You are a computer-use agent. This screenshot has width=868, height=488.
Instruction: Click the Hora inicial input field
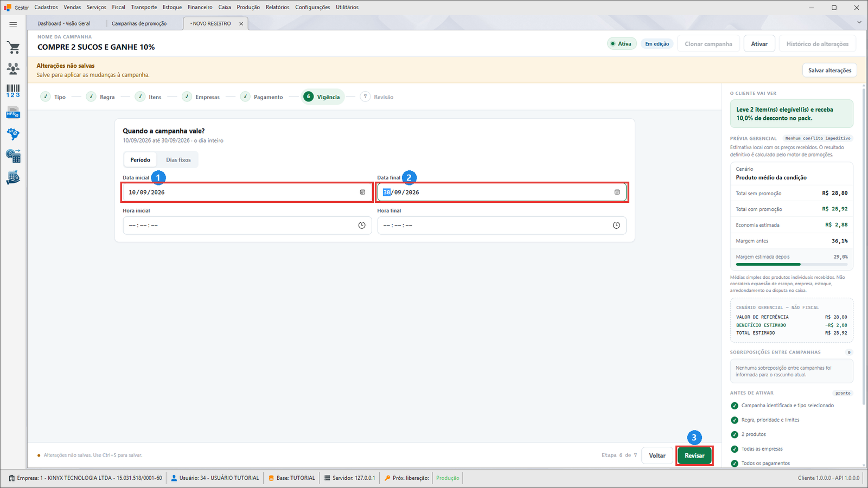click(x=247, y=226)
